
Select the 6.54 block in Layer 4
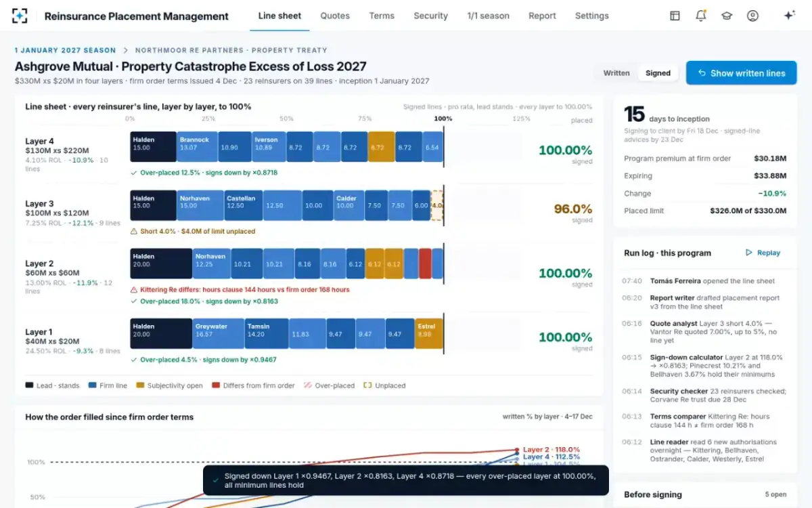(432, 146)
